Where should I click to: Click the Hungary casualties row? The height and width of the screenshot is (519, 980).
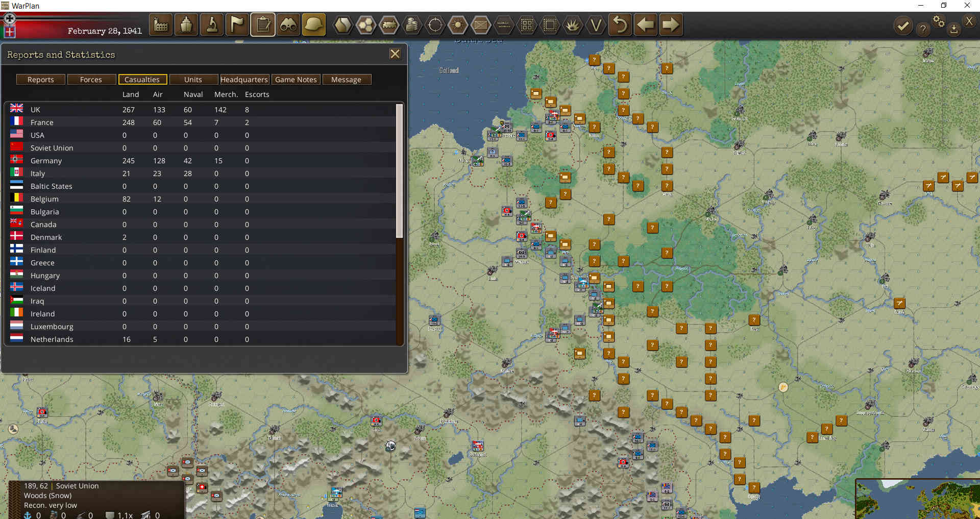(202, 276)
